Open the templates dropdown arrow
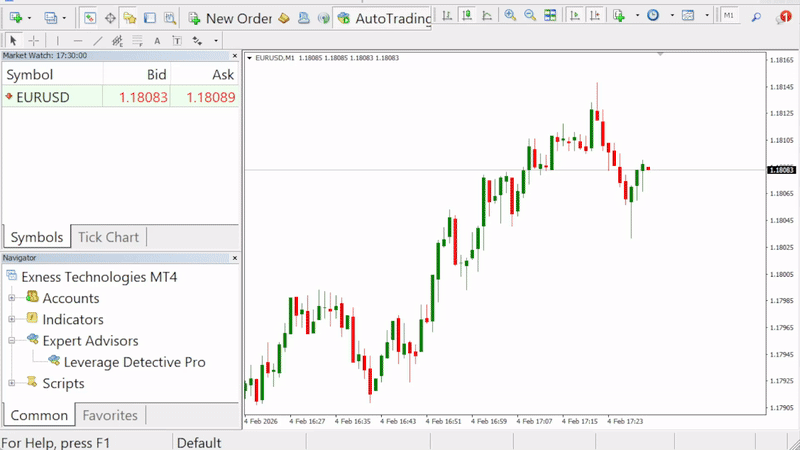The image size is (800, 450). pos(707,16)
